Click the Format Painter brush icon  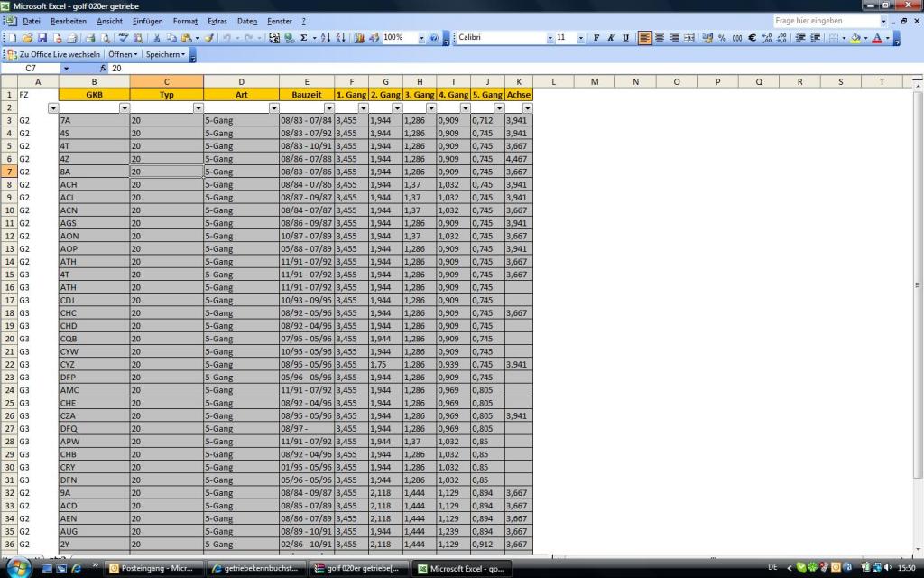[x=208, y=38]
